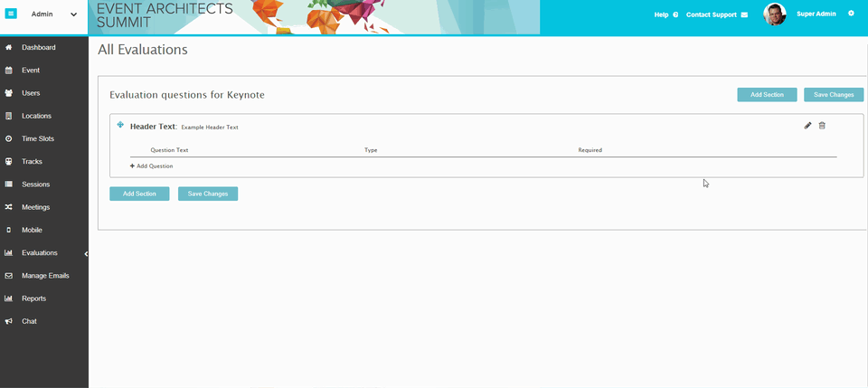Click the Dashboard home icon
The width and height of the screenshot is (868, 388).
8,48
